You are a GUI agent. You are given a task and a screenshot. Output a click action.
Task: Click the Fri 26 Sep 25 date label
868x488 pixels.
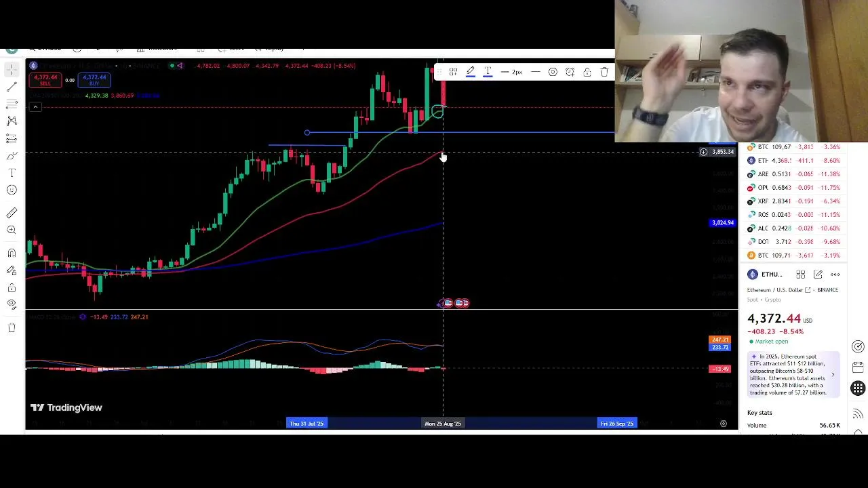(617, 424)
